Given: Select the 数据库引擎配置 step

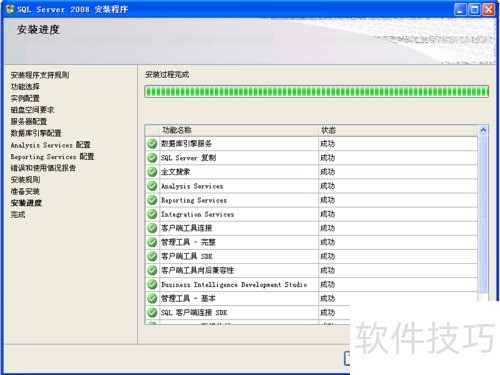Looking at the screenshot, I should (x=36, y=133).
